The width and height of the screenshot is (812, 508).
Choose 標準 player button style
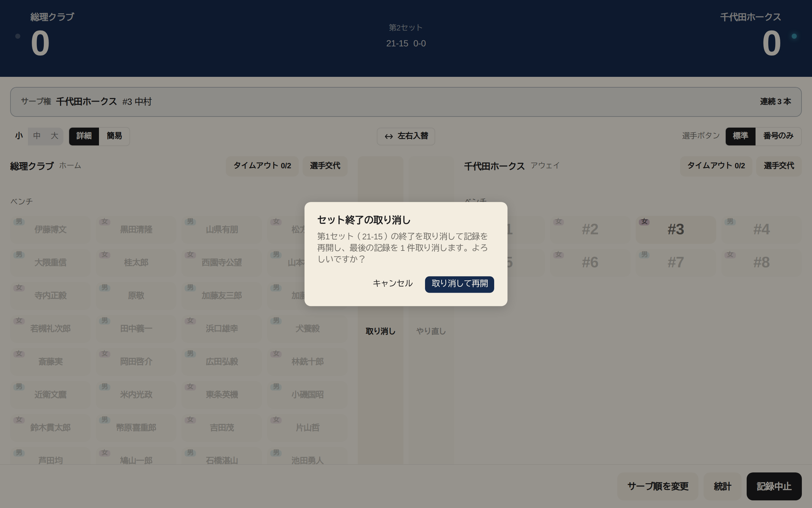coord(741,136)
